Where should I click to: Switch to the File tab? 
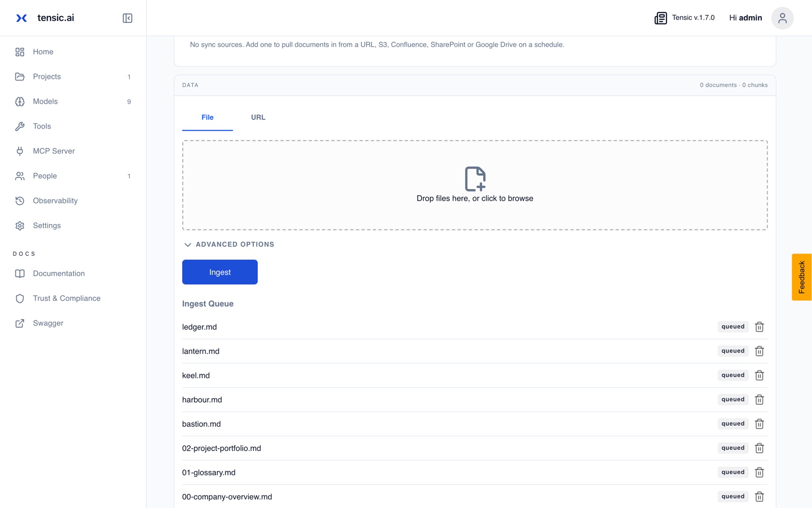pos(208,117)
